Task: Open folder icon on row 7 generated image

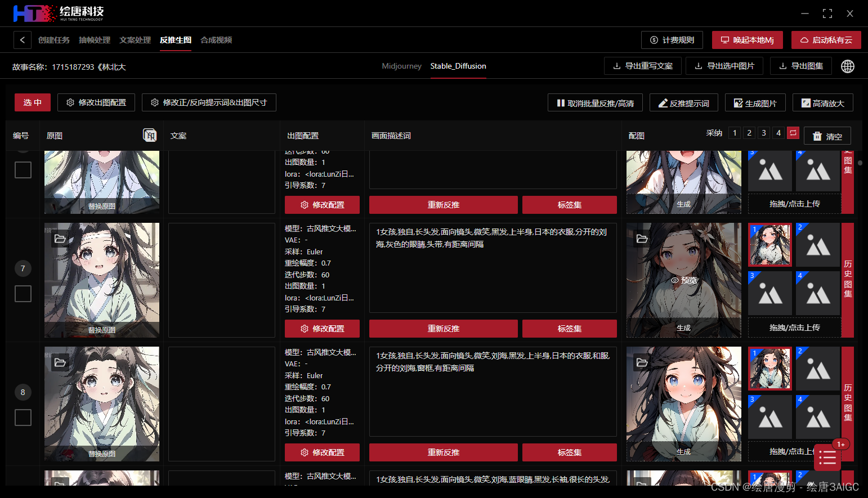Action: pos(642,239)
